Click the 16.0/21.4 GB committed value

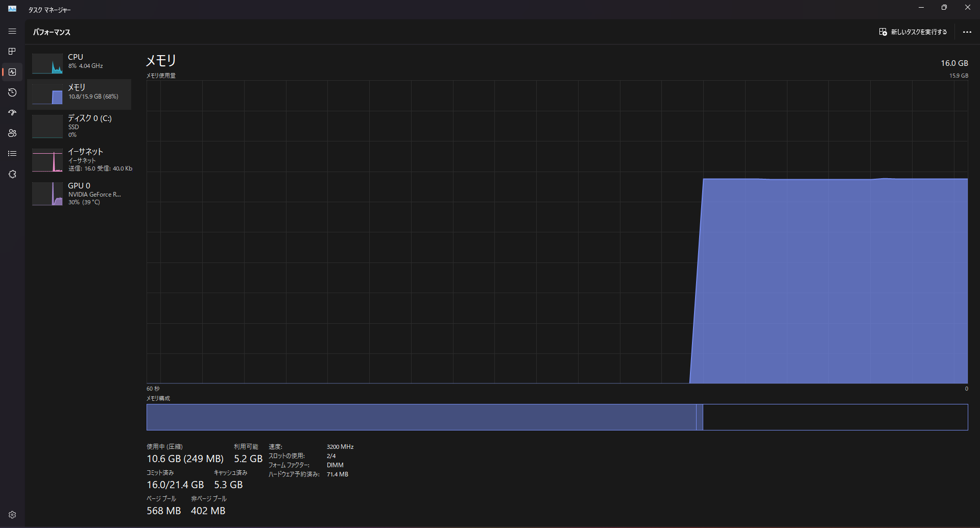(x=175, y=485)
